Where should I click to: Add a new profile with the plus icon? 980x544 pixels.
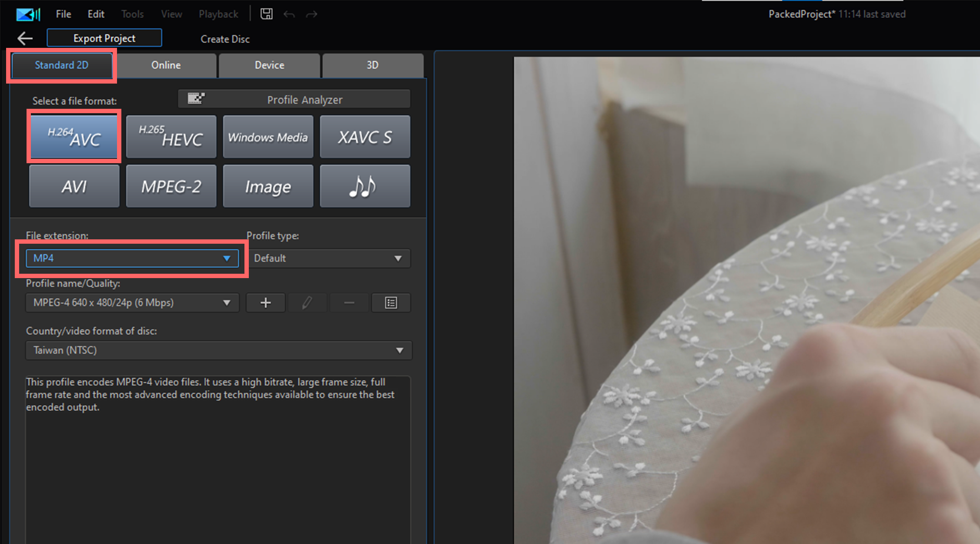265,302
